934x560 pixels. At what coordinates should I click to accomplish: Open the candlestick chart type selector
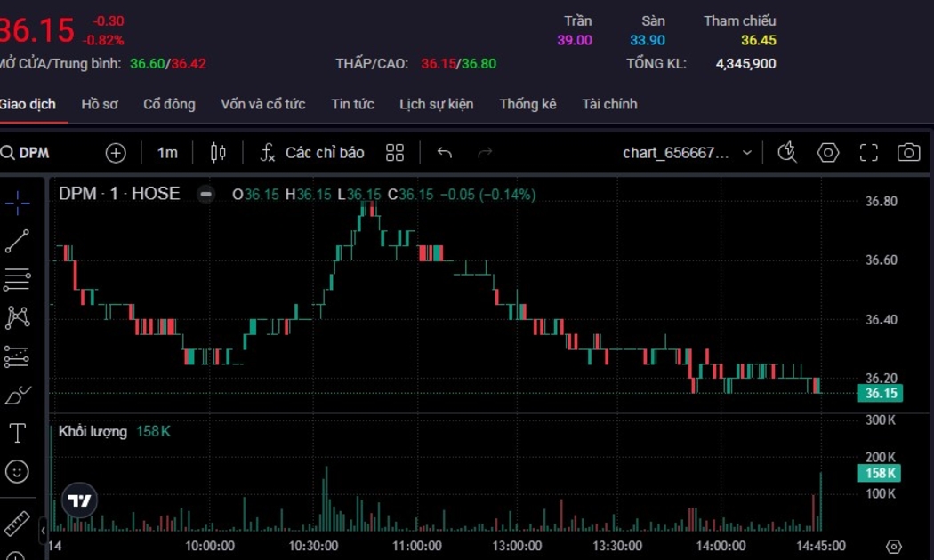pos(218,153)
